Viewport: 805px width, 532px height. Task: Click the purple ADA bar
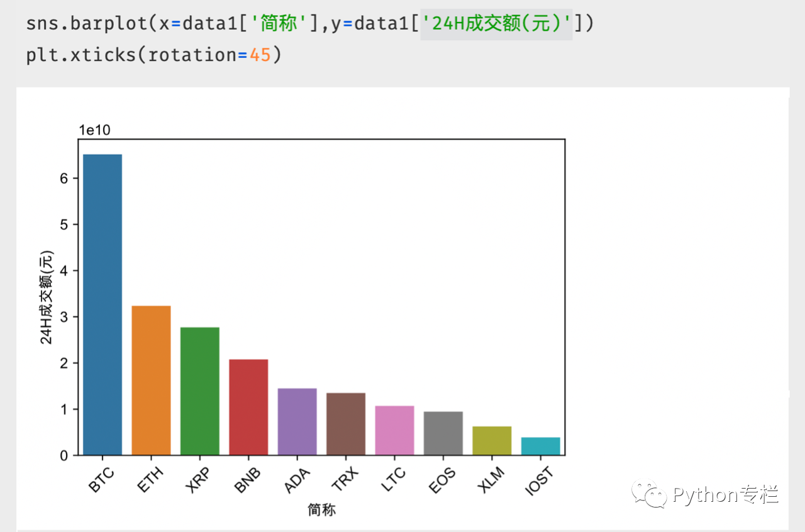pos(297,421)
